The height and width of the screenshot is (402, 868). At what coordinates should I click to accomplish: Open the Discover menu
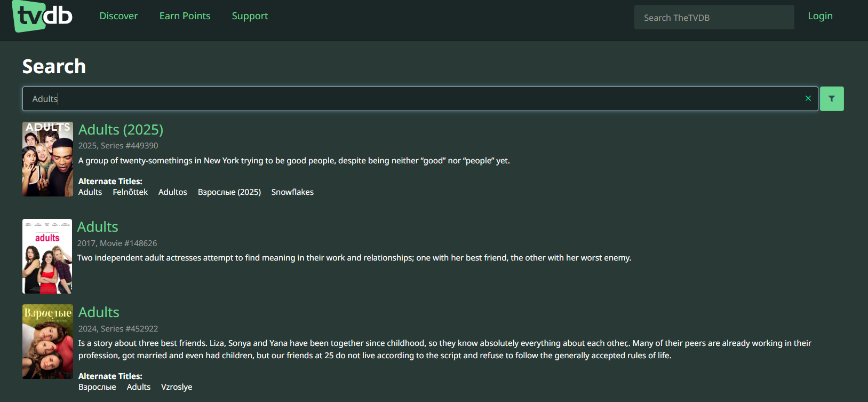point(118,16)
